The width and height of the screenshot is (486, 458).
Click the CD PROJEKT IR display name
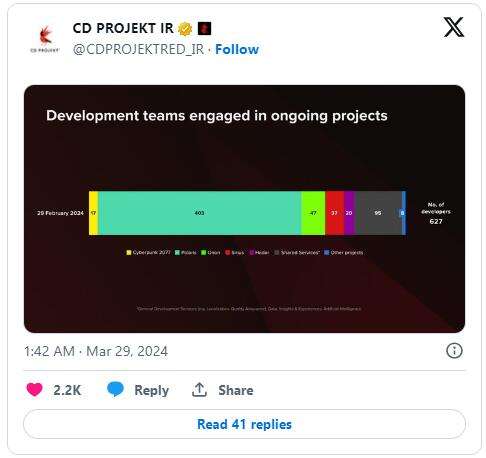[x=123, y=29]
